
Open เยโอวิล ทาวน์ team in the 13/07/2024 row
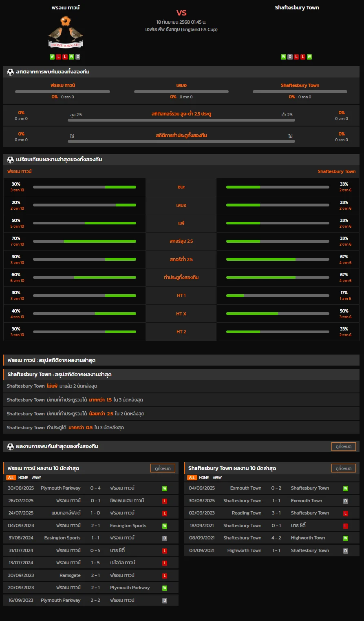coord(123,563)
